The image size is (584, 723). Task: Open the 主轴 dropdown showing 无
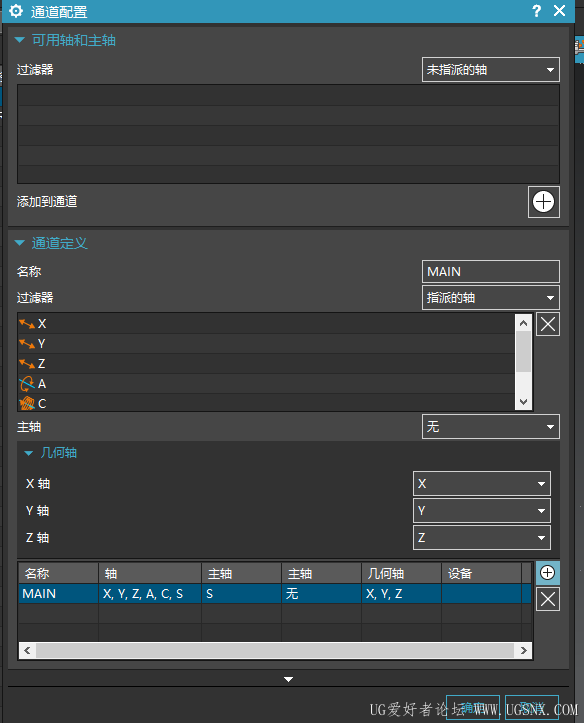(490, 427)
